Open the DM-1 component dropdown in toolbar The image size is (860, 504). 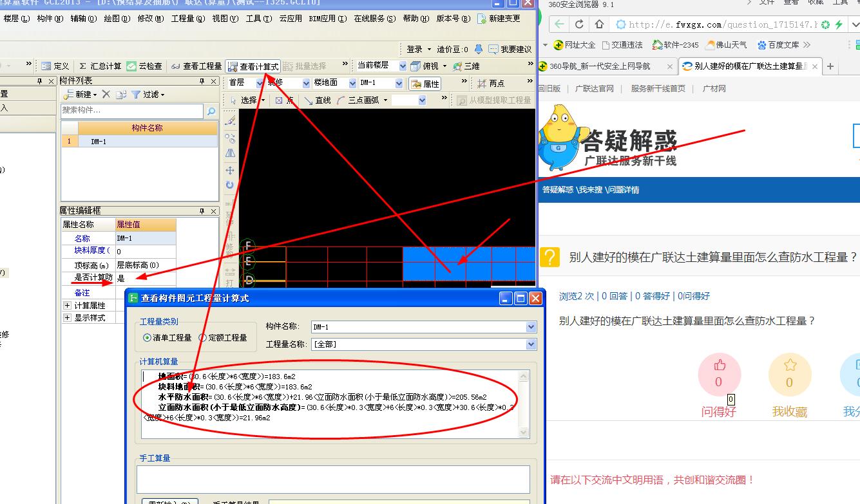tap(399, 84)
